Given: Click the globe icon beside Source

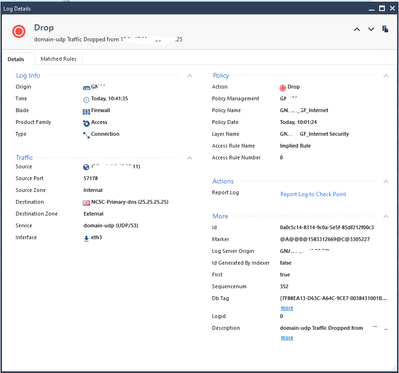Looking at the screenshot, I should tap(86, 167).
